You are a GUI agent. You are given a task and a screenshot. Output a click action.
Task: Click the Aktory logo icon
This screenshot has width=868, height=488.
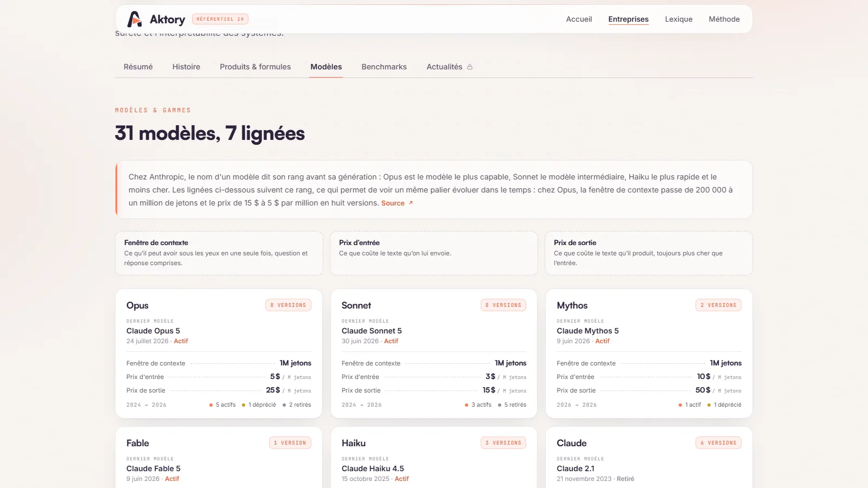coord(135,19)
